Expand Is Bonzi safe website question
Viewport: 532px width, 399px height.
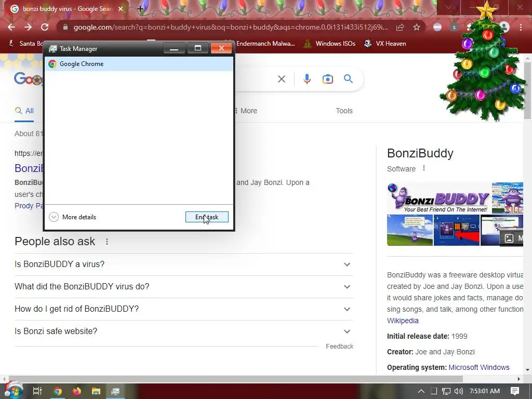pyautogui.click(x=183, y=331)
